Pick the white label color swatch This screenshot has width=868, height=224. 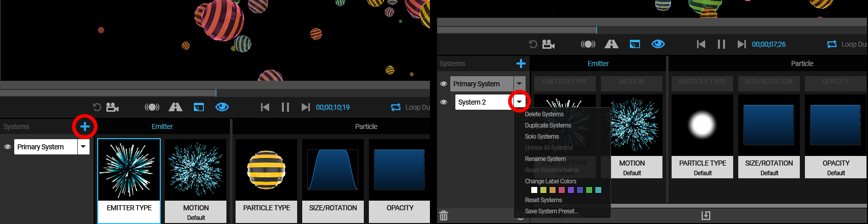click(534, 190)
